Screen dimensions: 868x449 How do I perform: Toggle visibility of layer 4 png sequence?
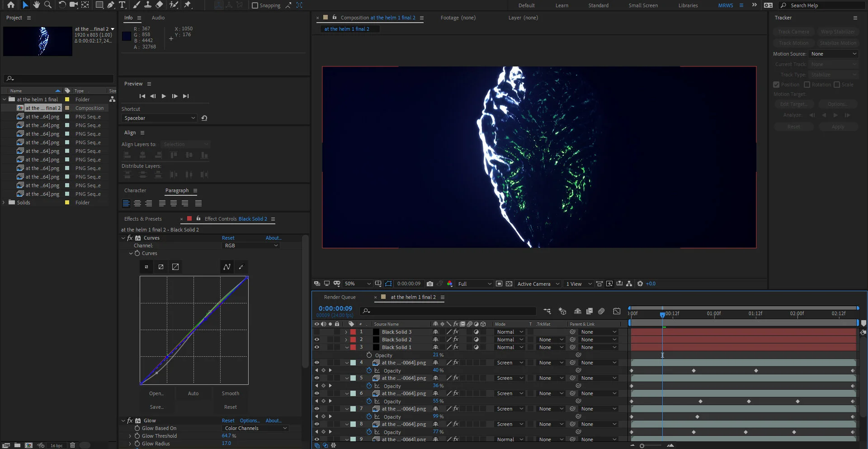[316, 363]
